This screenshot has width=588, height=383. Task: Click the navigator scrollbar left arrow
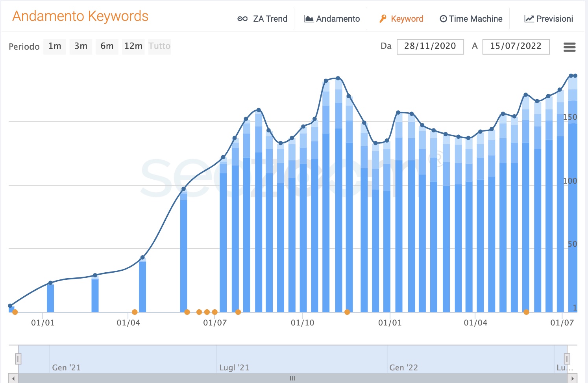pyautogui.click(x=13, y=378)
